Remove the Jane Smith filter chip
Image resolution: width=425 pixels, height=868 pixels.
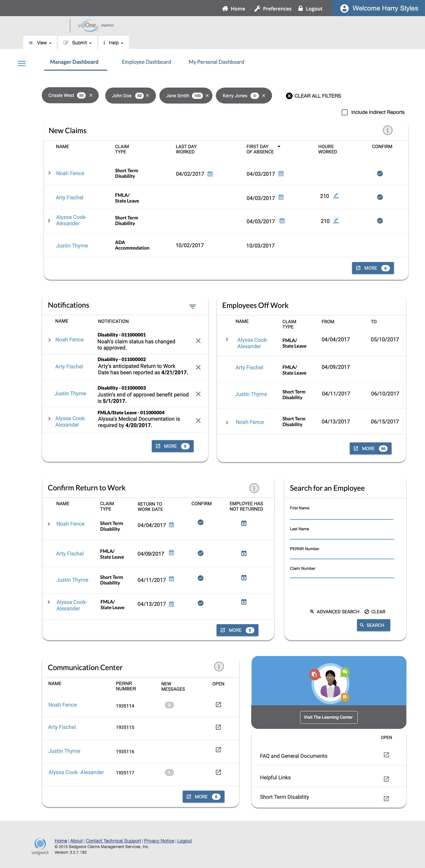207,95
